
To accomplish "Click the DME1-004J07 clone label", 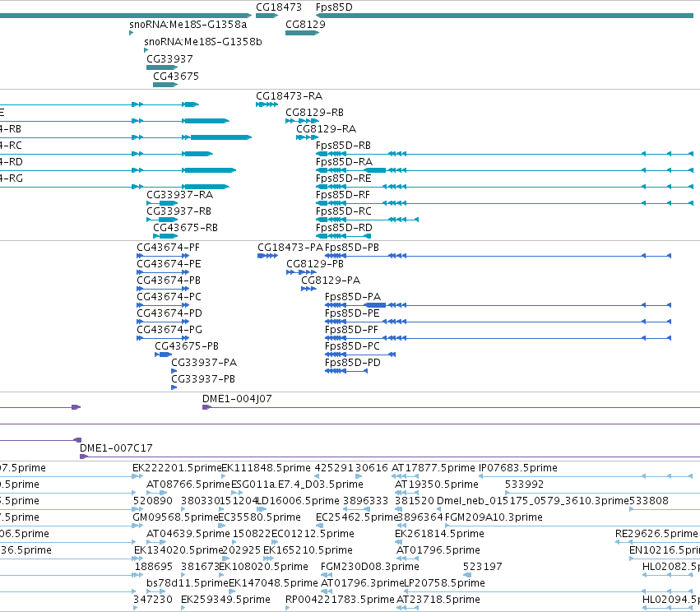I will [x=237, y=399].
